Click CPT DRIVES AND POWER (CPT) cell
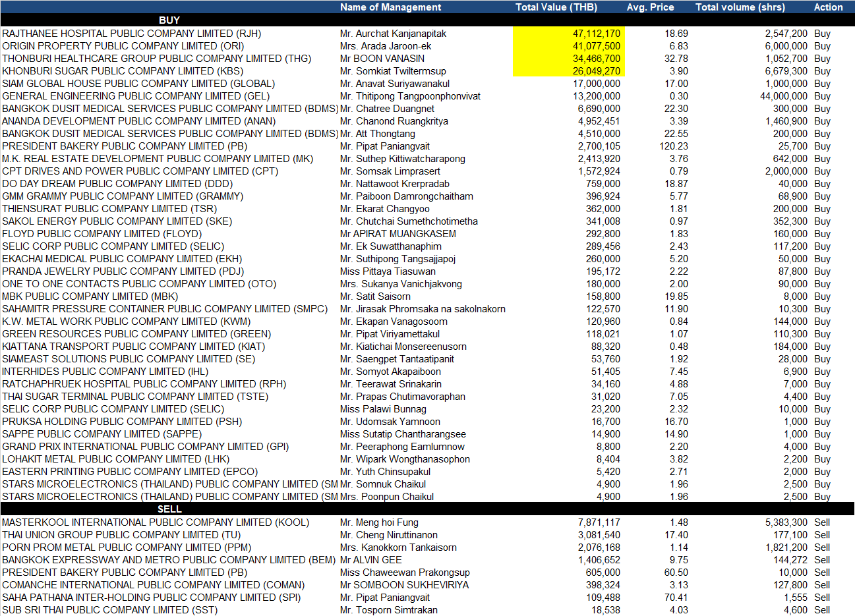This screenshot has width=855, height=616. point(140,171)
